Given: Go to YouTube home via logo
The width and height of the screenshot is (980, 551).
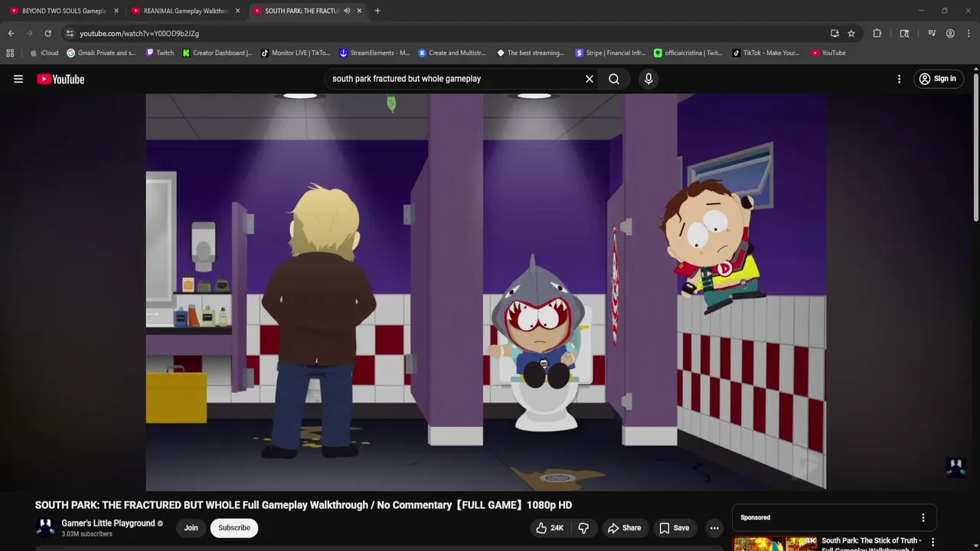Looking at the screenshot, I should click(60, 79).
